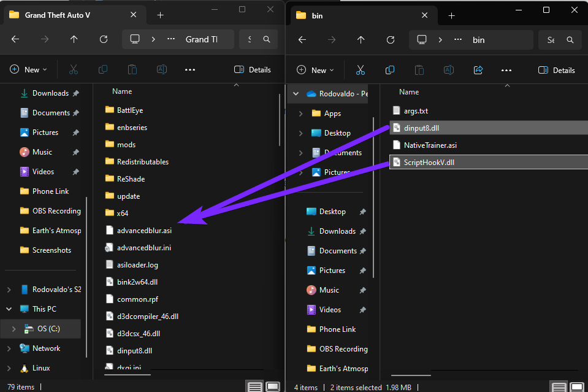Switch to details view in Grand Theft Auto V status bar

coord(255,386)
